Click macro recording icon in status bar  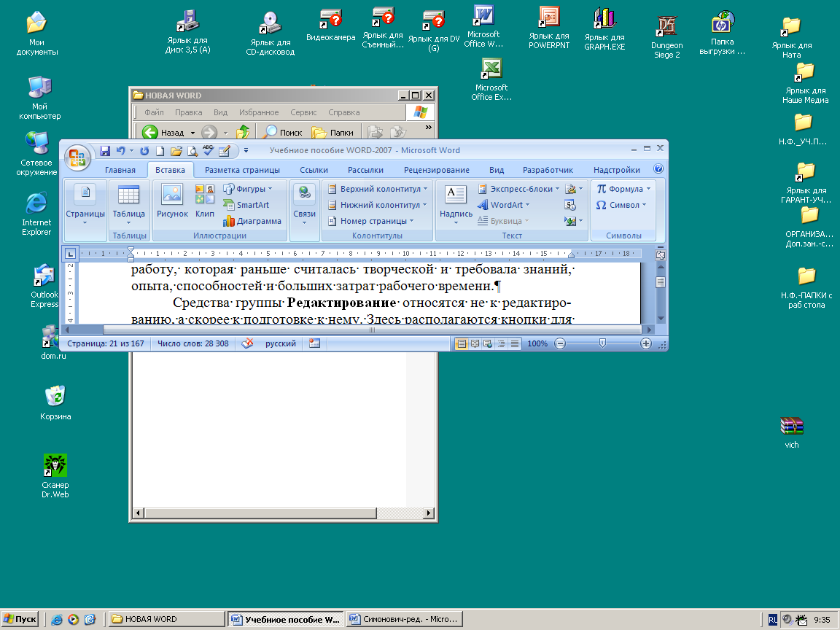314,343
